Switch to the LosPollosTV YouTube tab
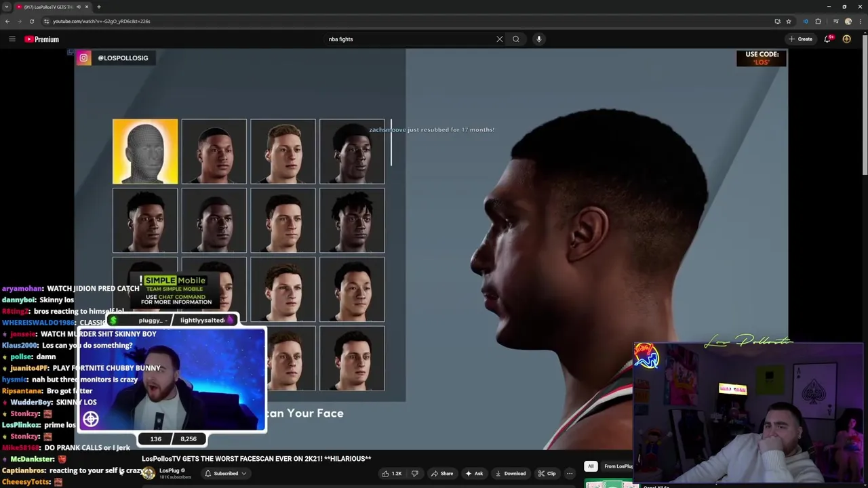Viewport: 868px width, 488px height. click(47, 7)
